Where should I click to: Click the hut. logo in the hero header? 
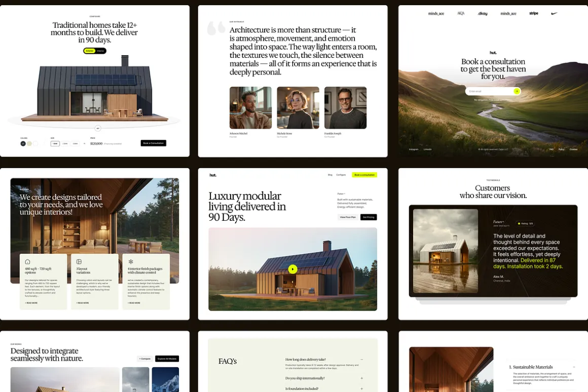tap(212, 175)
